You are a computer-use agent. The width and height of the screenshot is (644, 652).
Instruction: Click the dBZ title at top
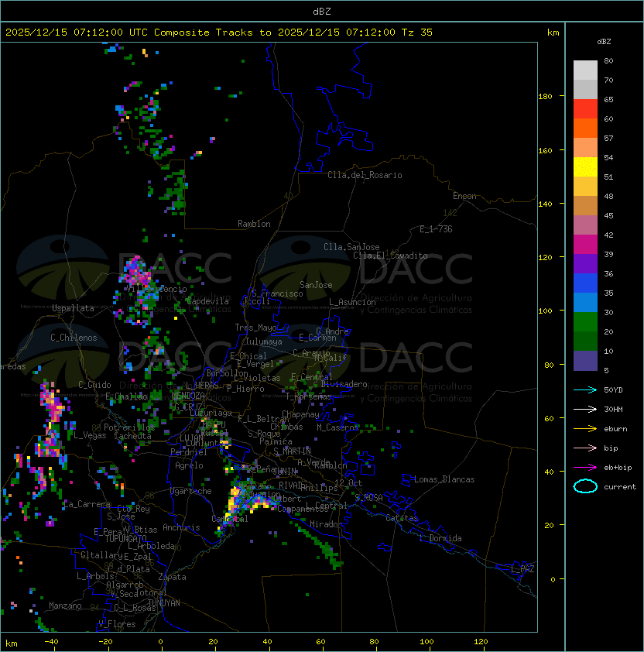(322, 11)
